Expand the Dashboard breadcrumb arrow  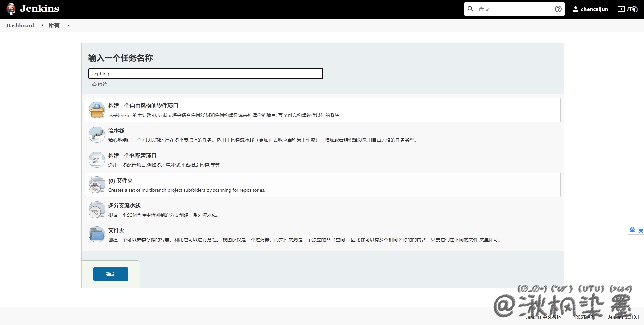coord(42,25)
